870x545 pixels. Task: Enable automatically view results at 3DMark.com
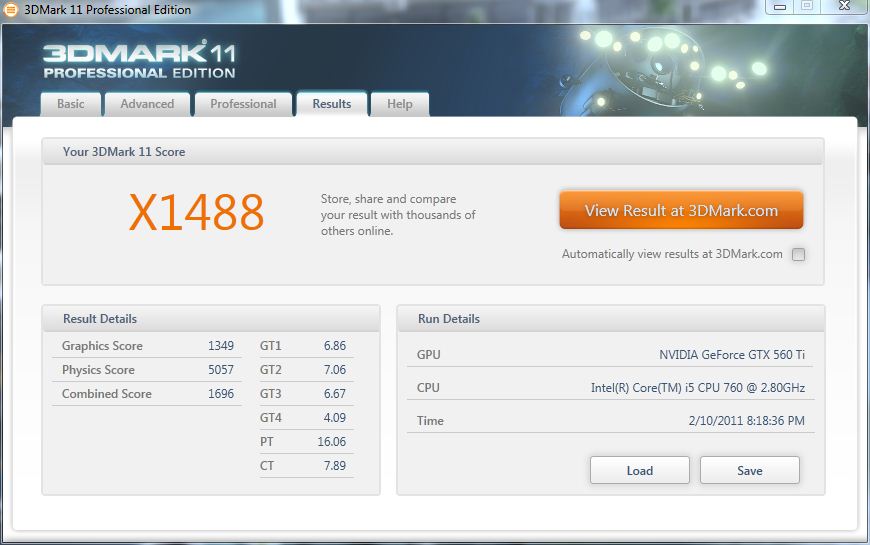click(798, 254)
